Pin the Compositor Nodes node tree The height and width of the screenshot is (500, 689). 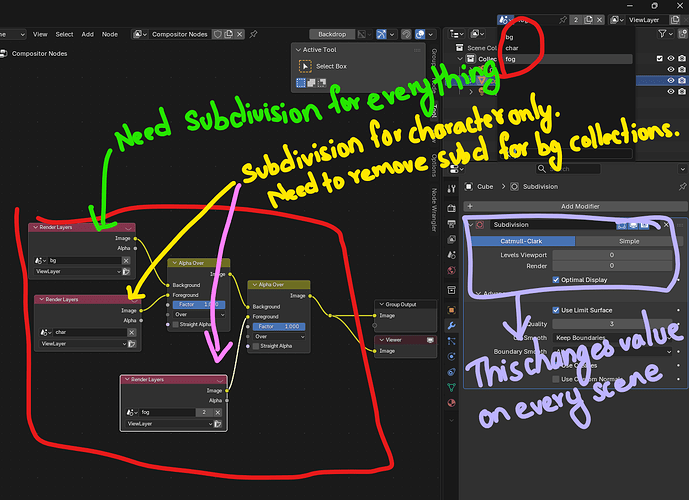tap(254, 34)
